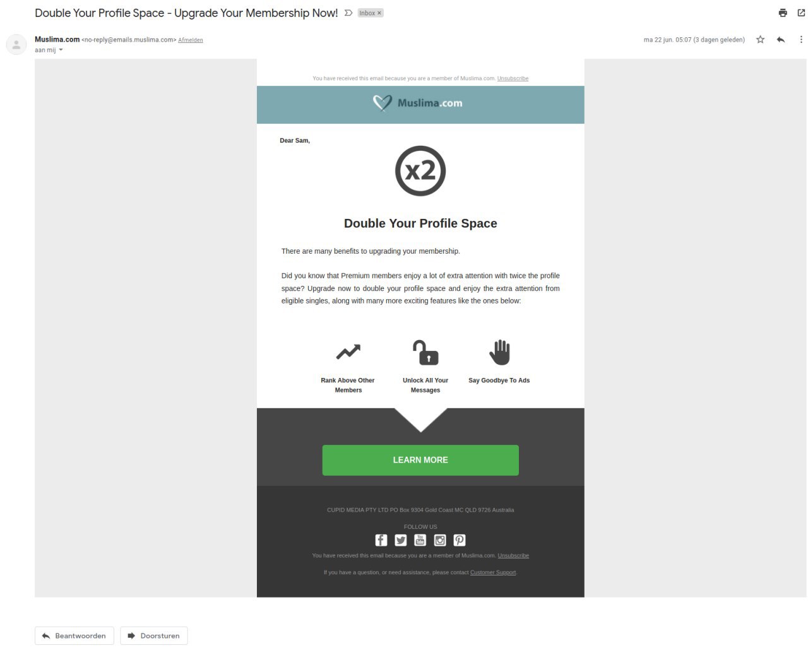Click the Instagram icon in footer
Viewport: 808px width, 672px height.
[440, 540]
